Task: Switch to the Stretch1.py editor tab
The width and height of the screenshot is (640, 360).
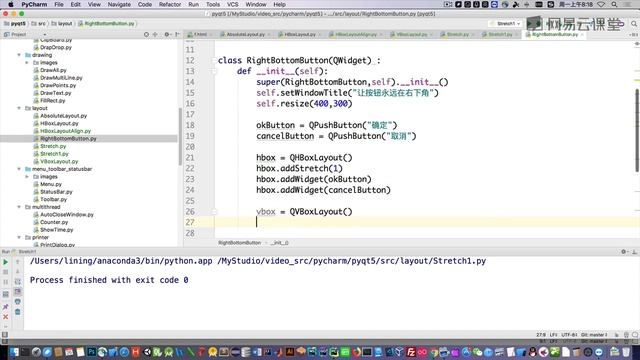Action: pyautogui.click(x=500, y=35)
